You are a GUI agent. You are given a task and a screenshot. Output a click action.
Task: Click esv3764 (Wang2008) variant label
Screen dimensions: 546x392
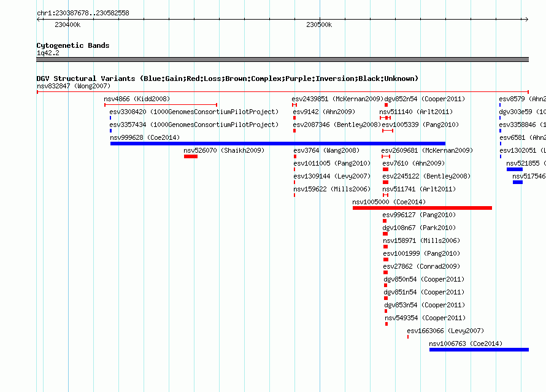(x=326, y=150)
